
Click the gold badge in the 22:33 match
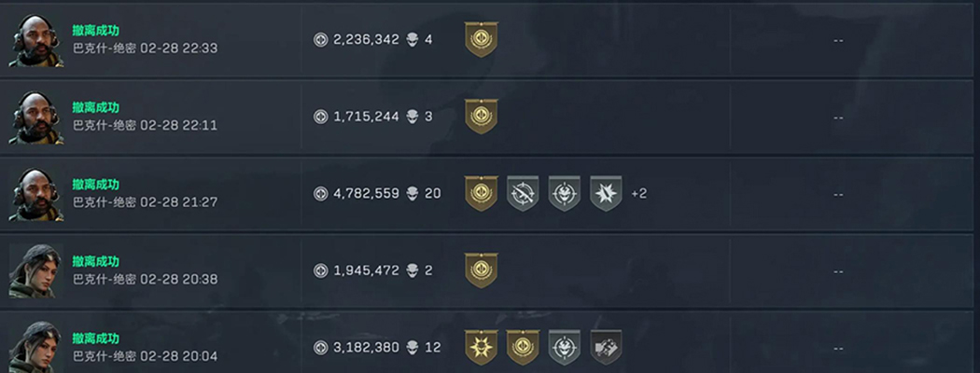482,39
